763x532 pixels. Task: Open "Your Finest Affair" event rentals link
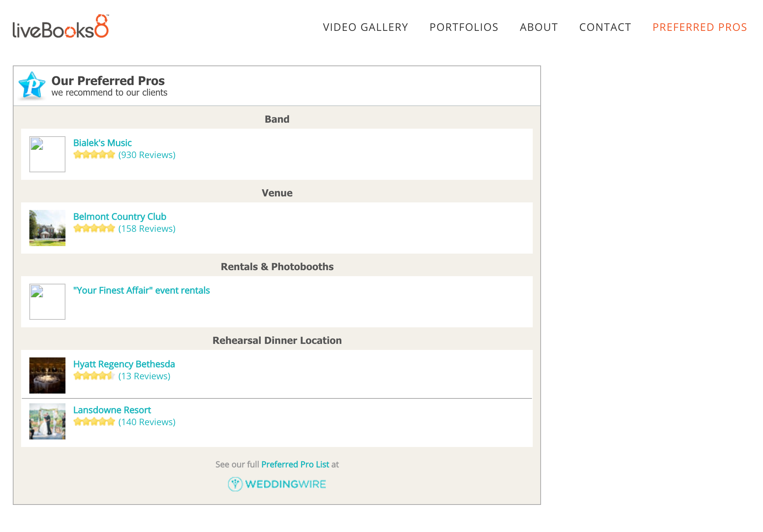click(x=141, y=290)
